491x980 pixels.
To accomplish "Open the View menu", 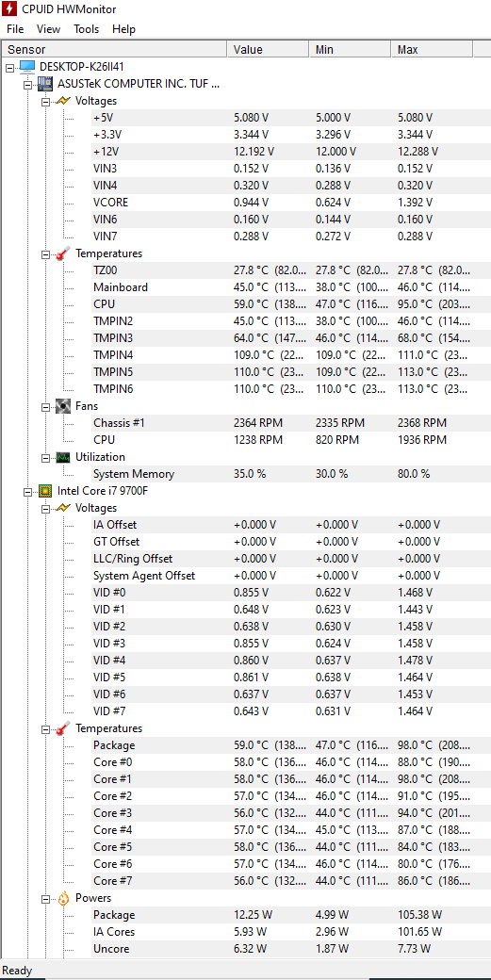I will 48,29.
